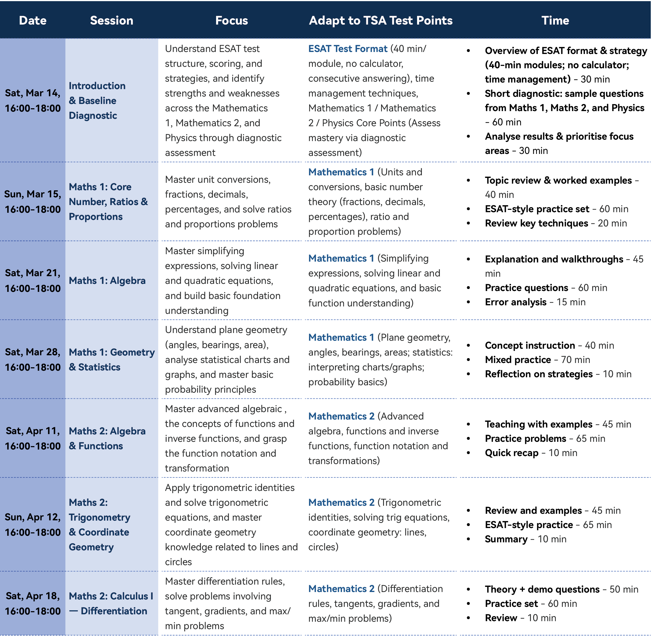Open Introduction & Baseline Diagnostic session
This screenshot has width=652, height=644.
tap(97, 101)
